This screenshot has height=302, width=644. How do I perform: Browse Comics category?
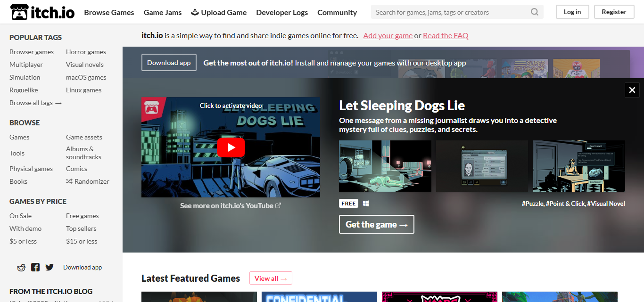76,169
